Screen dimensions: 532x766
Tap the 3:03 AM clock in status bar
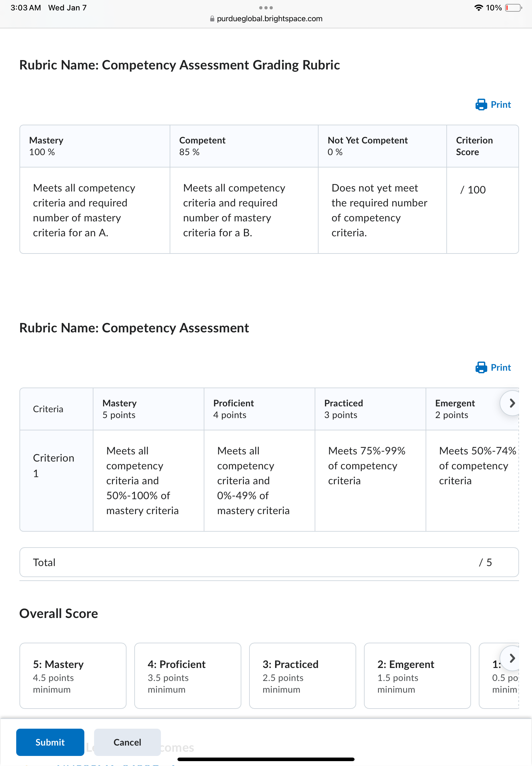[26, 8]
